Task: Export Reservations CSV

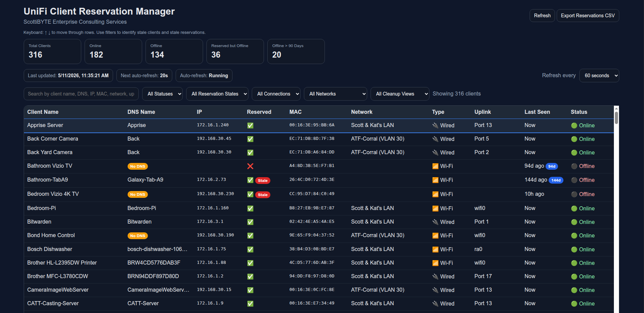Action: [x=587, y=16]
